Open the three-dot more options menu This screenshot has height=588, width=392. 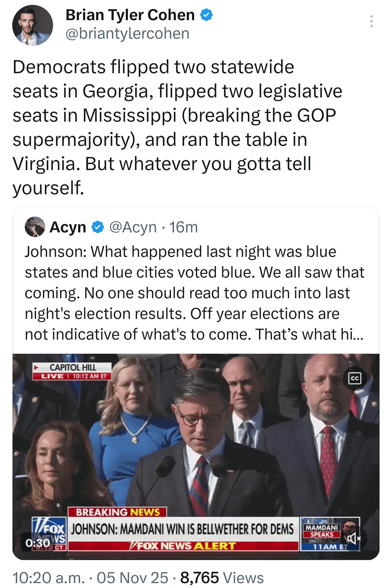pos(371,21)
